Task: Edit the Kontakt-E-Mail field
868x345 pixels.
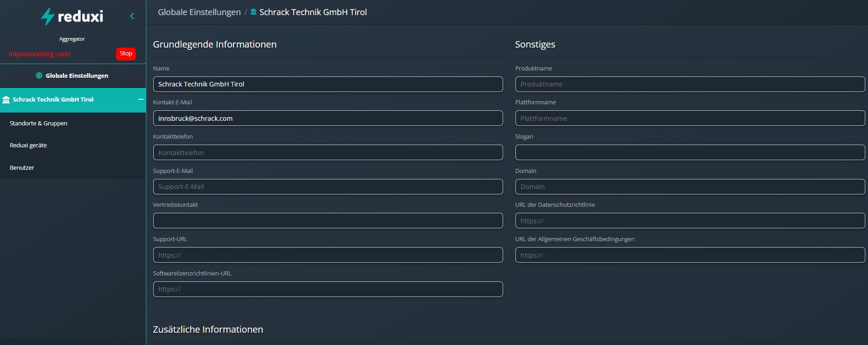Action: [328, 118]
